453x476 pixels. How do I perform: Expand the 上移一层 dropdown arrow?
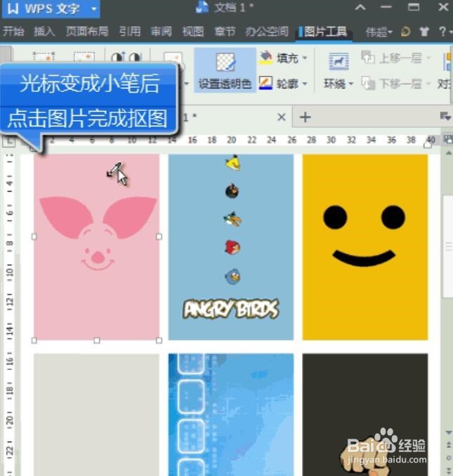[428, 58]
